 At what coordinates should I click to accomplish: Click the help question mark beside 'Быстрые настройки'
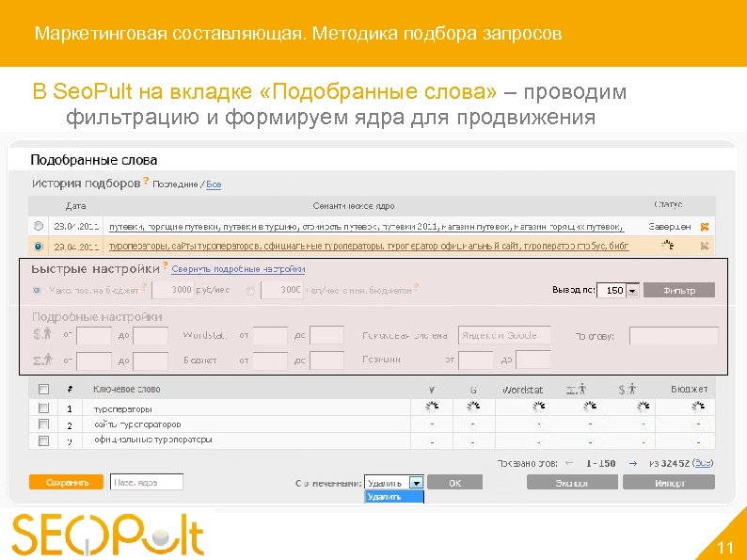[165, 265]
